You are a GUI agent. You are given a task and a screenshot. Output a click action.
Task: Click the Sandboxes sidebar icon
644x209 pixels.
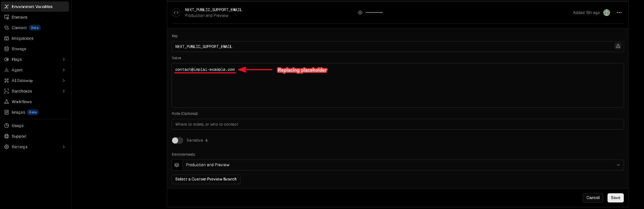(7, 91)
